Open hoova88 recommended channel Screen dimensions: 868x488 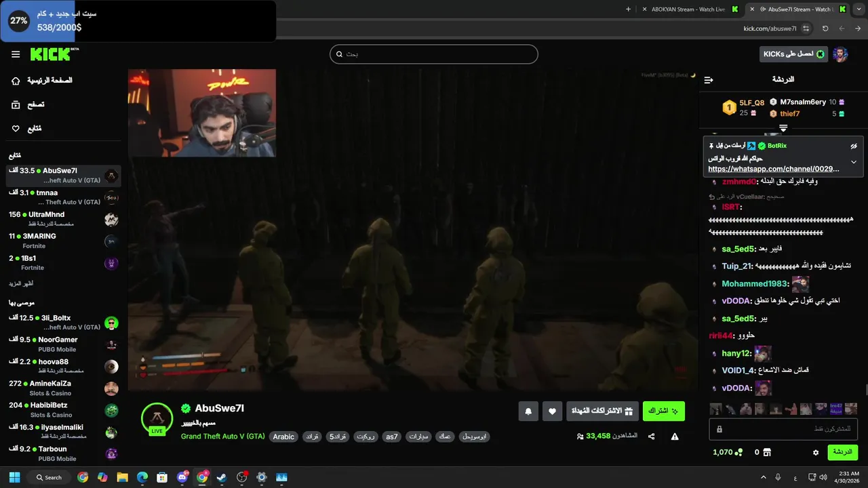coord(64,366)
